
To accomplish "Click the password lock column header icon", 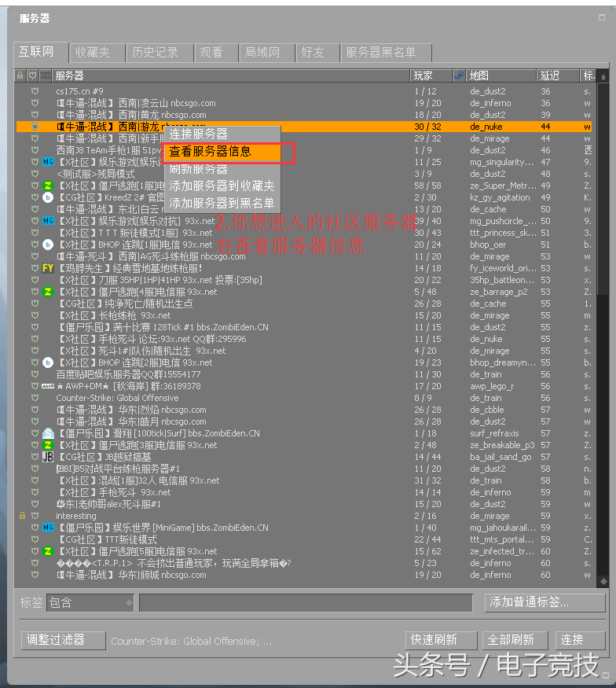I will pos(21,75).
